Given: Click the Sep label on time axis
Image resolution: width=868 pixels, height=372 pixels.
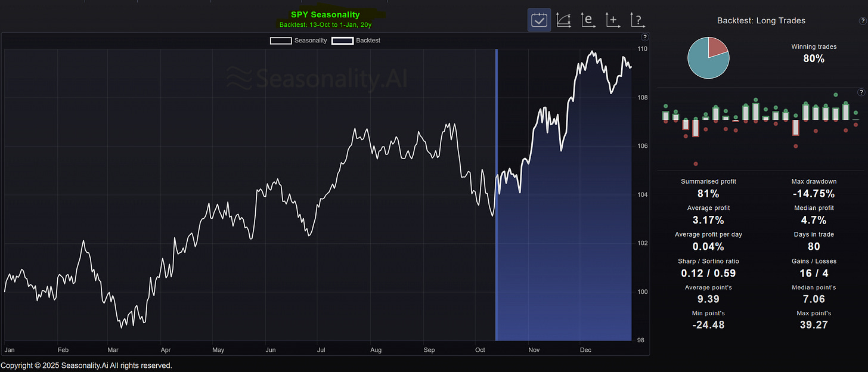Looking at the screenshot, I should [x=429, y=350].
